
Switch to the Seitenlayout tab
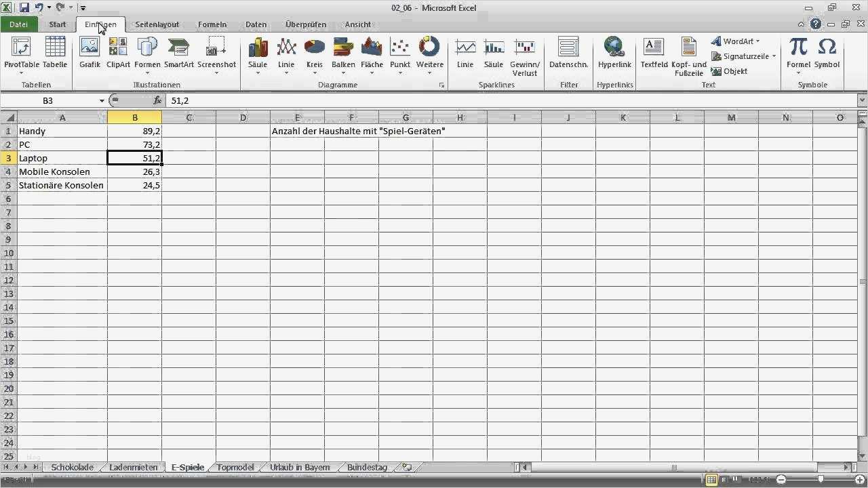(x=157, y=24)
